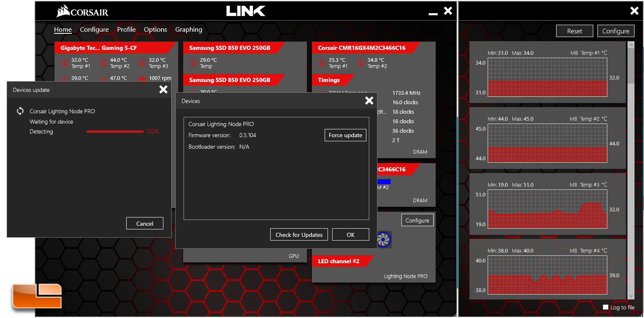
Task: Click the graphing window scrollbar down arrow
Action: [x=630, y=296]
